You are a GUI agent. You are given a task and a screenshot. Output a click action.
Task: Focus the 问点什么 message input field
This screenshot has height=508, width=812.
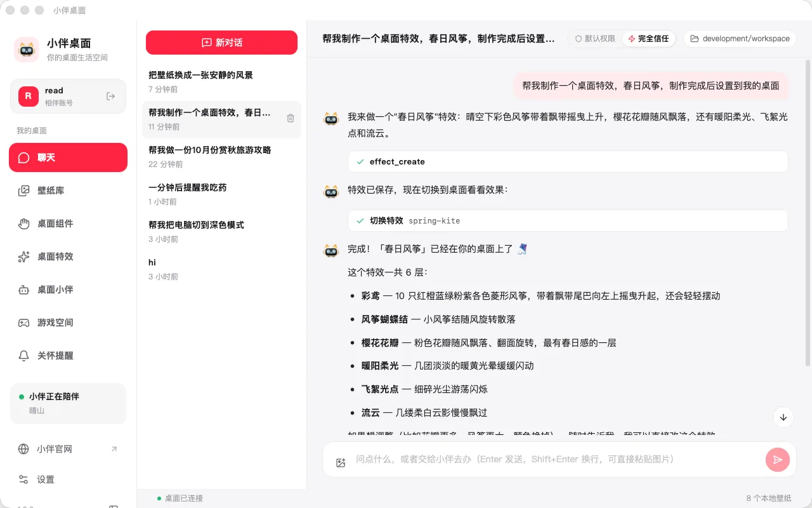[556, 459]
